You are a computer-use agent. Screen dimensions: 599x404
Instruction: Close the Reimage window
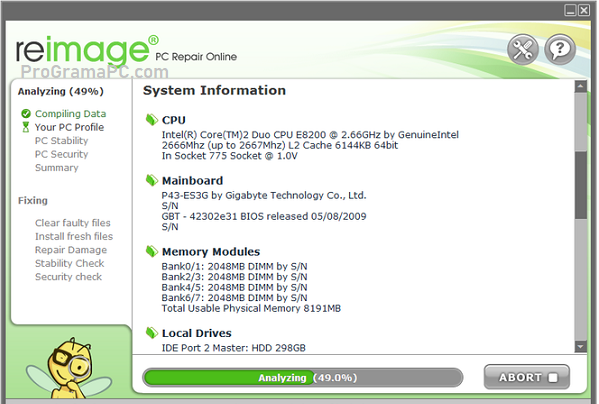click(x=584, y=10)
